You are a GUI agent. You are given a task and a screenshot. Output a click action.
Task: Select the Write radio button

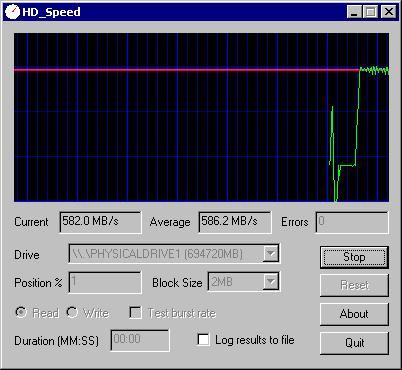pyautogui.click(x=72, y=313)
